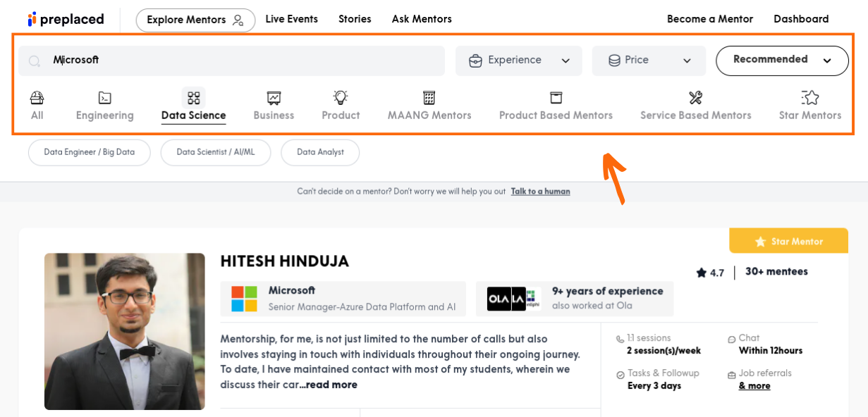Viewport: 868px width, 417px height.
Task: Click the Talk to a human link
Action: 541,192
